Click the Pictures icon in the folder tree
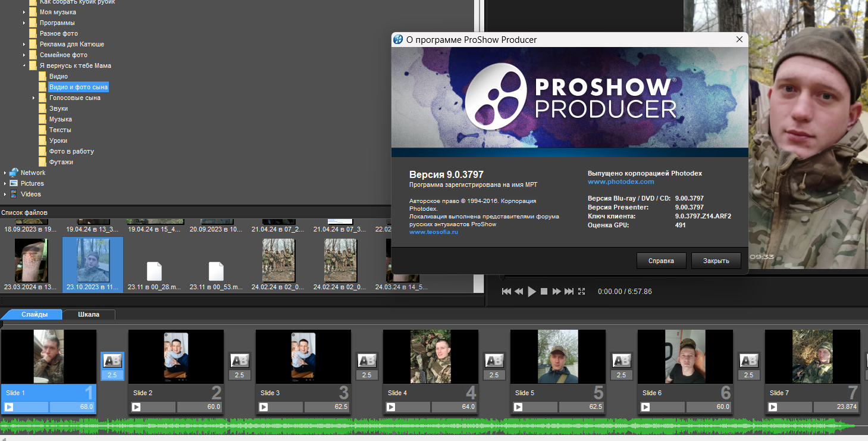 click(14, 183)
